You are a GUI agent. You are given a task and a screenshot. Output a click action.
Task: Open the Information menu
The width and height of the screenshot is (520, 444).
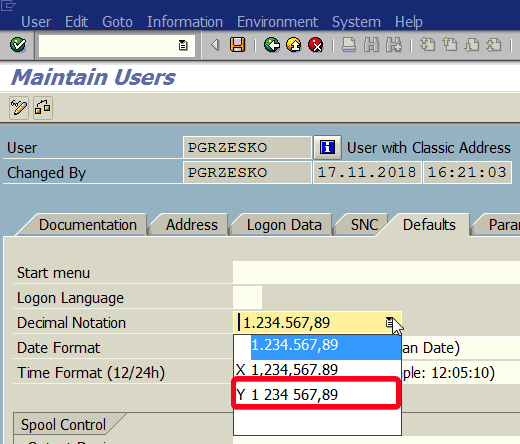(185, 22)
